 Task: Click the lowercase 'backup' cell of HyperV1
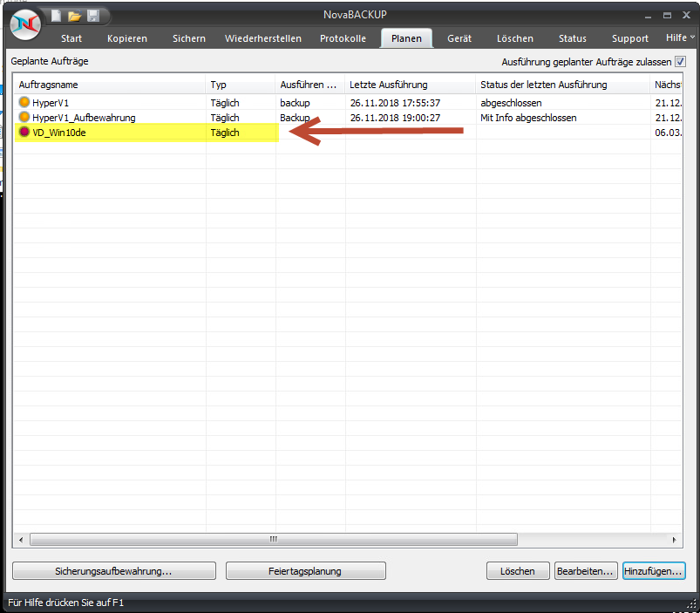tap(295, 103)
